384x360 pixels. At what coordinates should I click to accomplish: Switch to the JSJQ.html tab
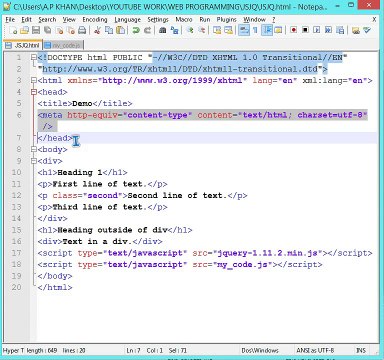(23, 45)
